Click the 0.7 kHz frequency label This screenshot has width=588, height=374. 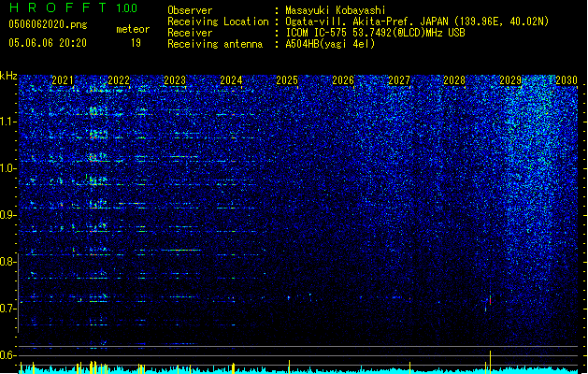(x=8, y=309)
